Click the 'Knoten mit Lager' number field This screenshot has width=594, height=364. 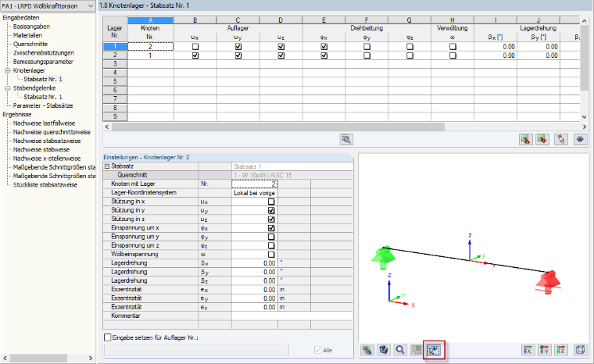[x=255, y=184]
